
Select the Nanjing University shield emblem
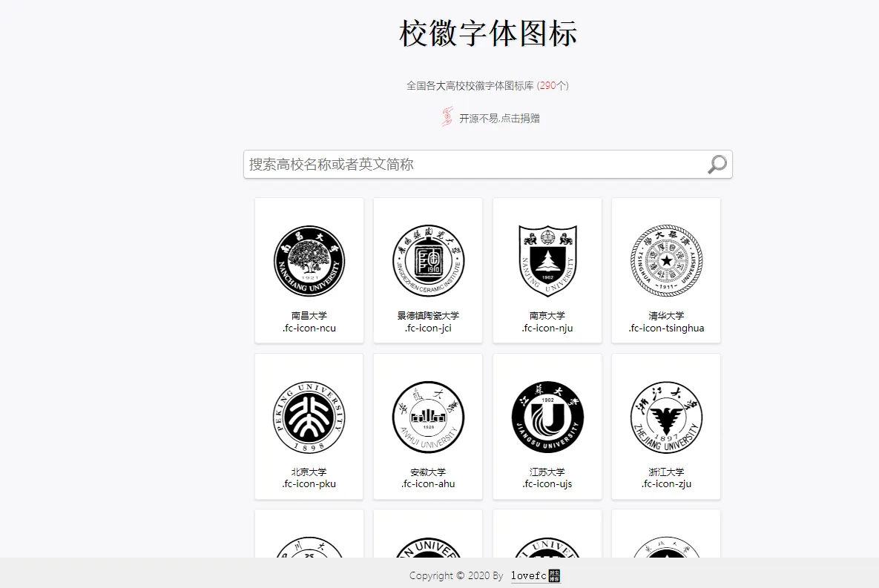(547, 261)
